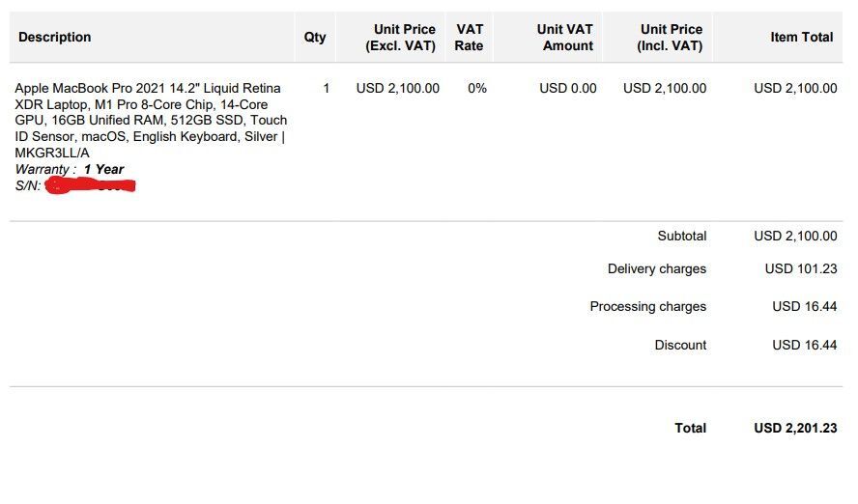Click the USD 2,201.23 total amount

click(795, 428)
